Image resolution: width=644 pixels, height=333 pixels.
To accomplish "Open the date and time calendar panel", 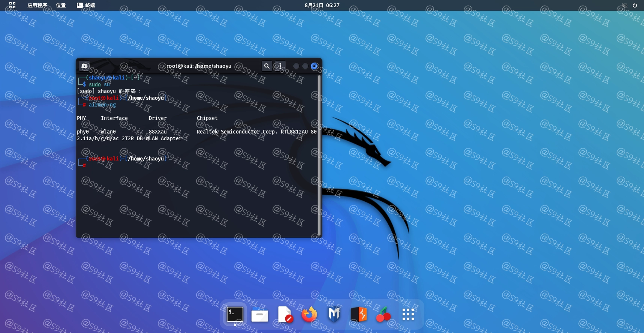I will [x=322, y=5].
